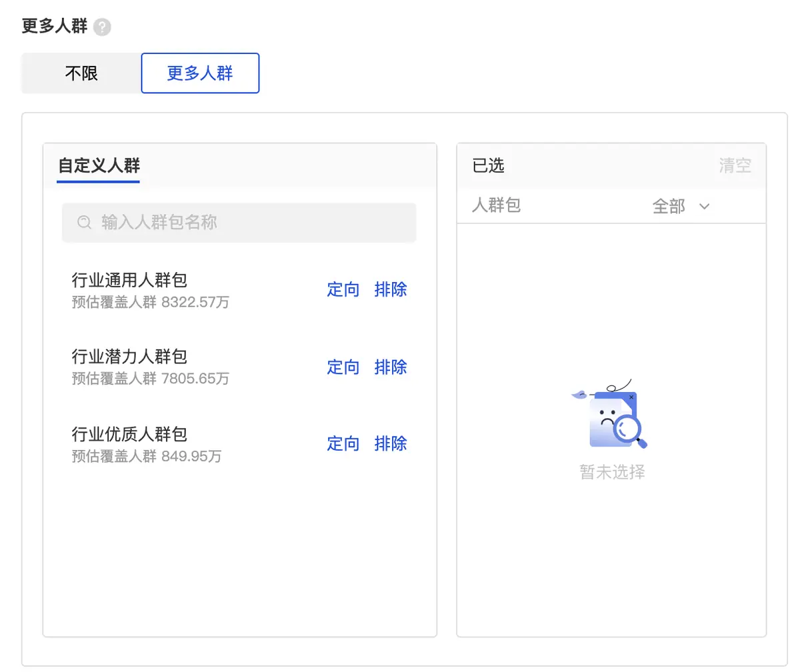Click 定向 for 行业潜力人群包

point(343,367)
